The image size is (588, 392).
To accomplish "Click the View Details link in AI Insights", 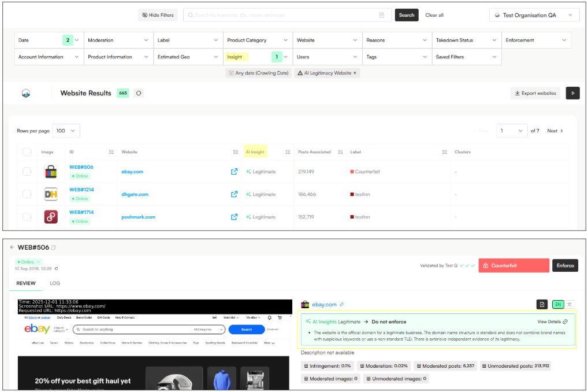I will (x=552, y=322).
